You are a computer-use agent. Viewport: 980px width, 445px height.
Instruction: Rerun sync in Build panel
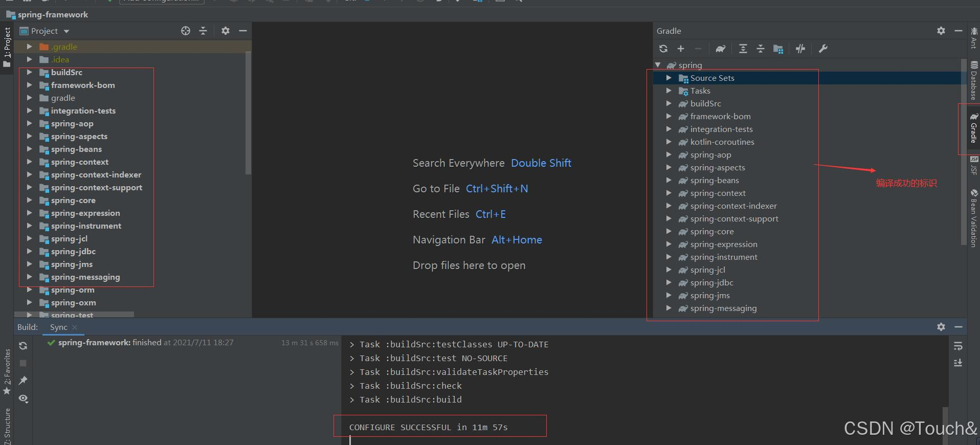tap(23, 346)
